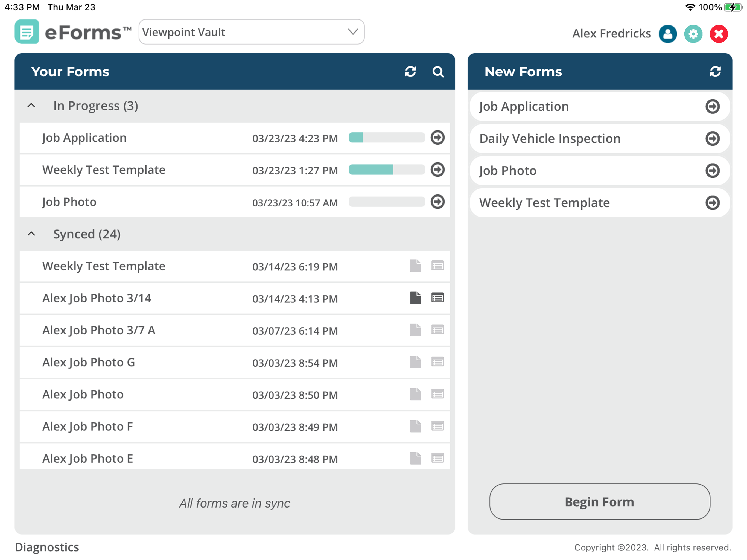Screen dimensions: 747x560
Task: Select in-progress Weekly Test Template name
Action: 104,170
